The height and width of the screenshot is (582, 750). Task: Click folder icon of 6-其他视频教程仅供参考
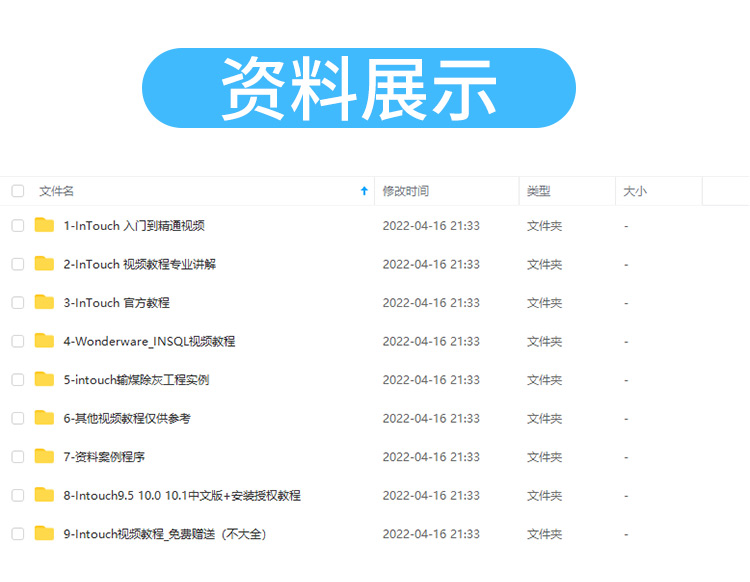(44, 417)
